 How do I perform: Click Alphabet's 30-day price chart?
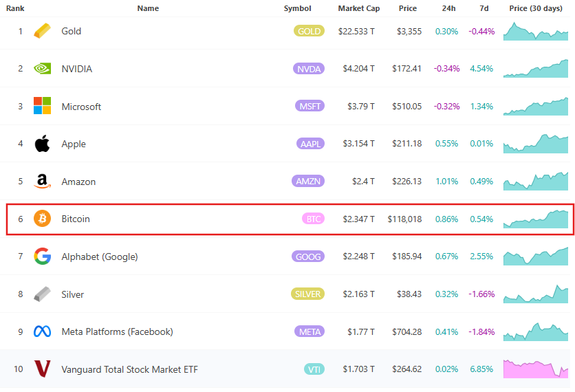tap(536, 257)
